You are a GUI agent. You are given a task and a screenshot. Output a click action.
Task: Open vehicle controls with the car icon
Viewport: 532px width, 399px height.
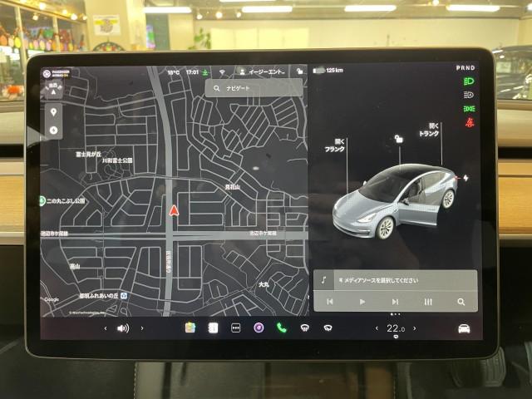(x=464, y=328)
